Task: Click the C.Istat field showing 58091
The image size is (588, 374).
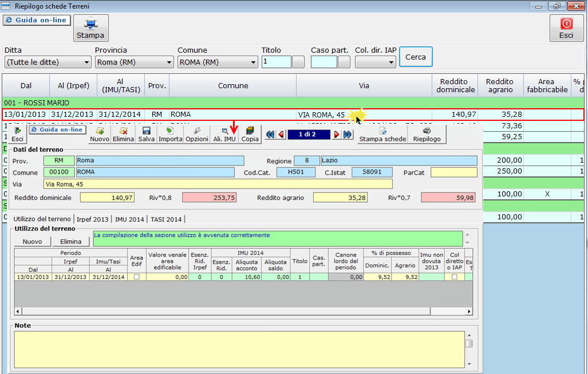Action: coord(372,172)
